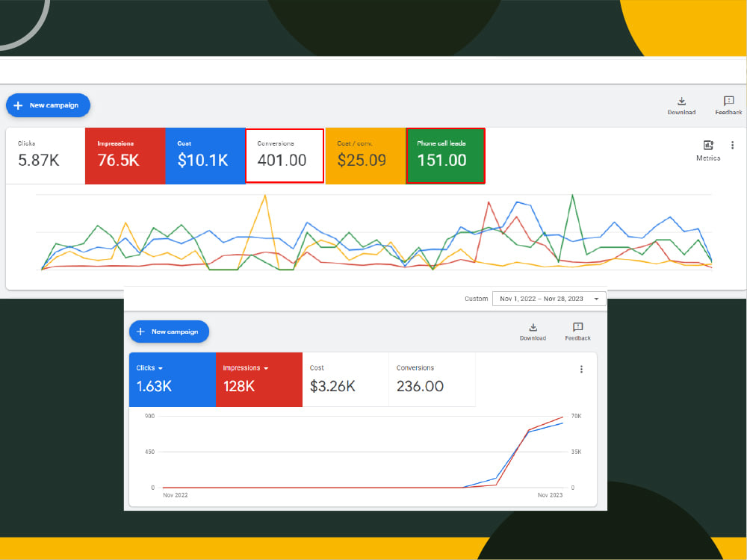The image size is (747, 560).
Task: Click the Download icon in the lower dashboard
Action: (533, 327)
